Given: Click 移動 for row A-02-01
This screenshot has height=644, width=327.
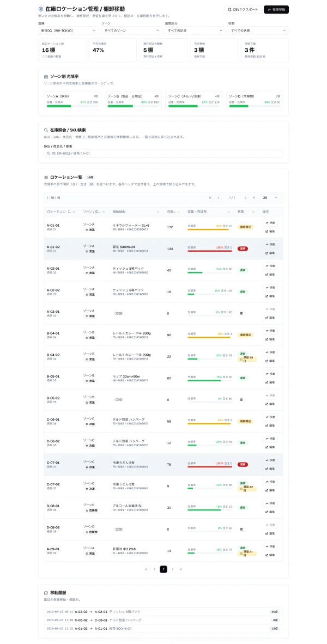Looking at the screenshot, I should tap(270, 266).
